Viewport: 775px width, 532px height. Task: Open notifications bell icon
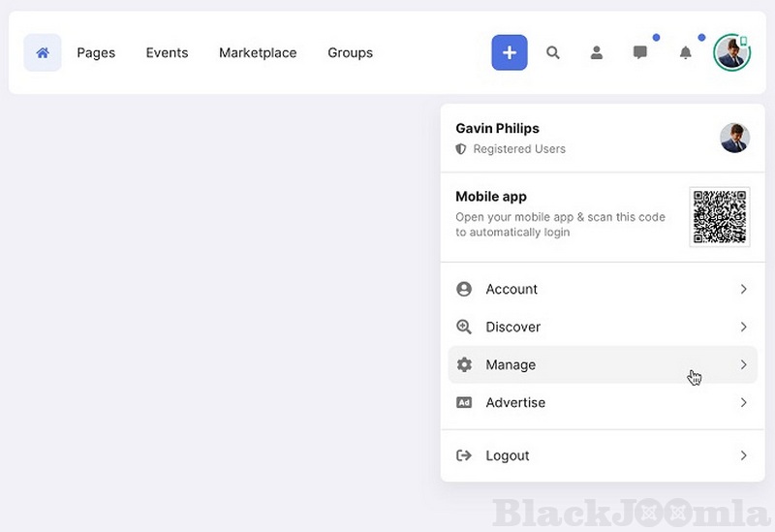(686, 52)
